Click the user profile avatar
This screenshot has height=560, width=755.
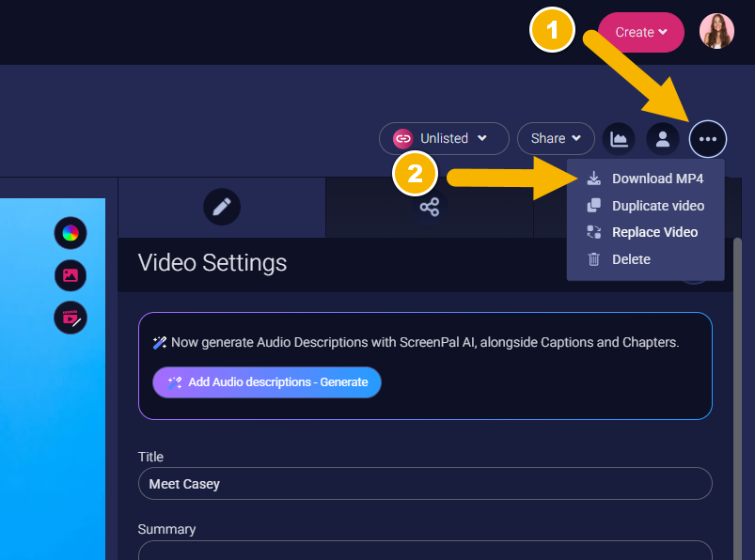click(716, 31)
